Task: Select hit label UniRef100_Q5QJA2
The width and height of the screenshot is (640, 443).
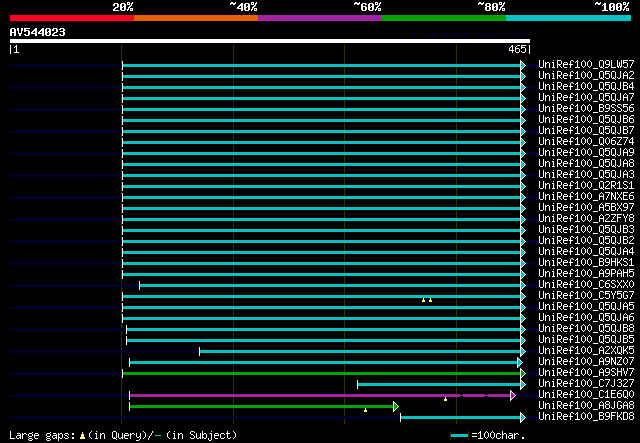Action: 586,75
